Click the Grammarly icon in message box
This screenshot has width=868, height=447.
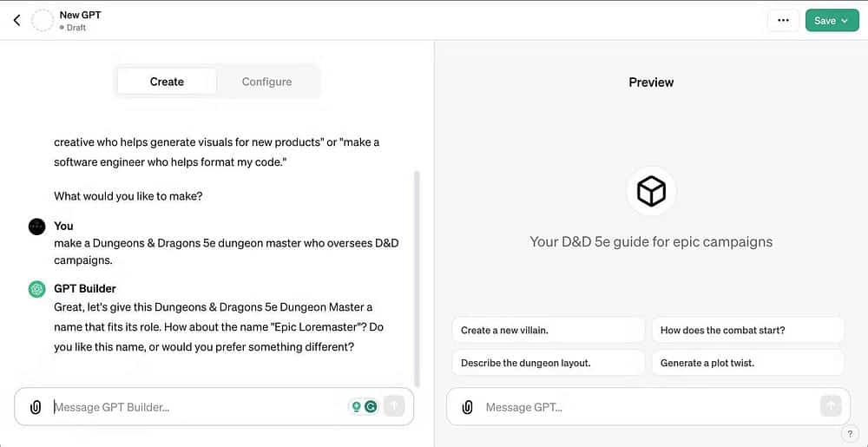[x=371, y=407]
